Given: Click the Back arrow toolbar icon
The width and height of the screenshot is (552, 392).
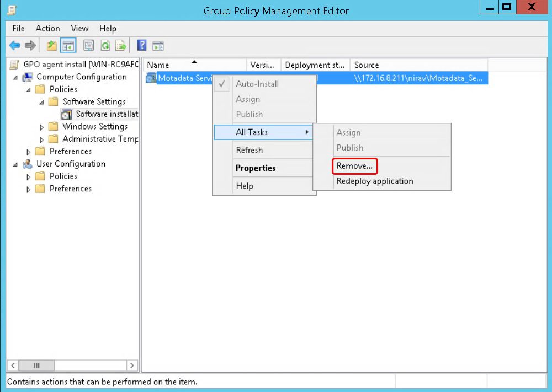Looking at the screenshot, I should click(x=14, y=45).
